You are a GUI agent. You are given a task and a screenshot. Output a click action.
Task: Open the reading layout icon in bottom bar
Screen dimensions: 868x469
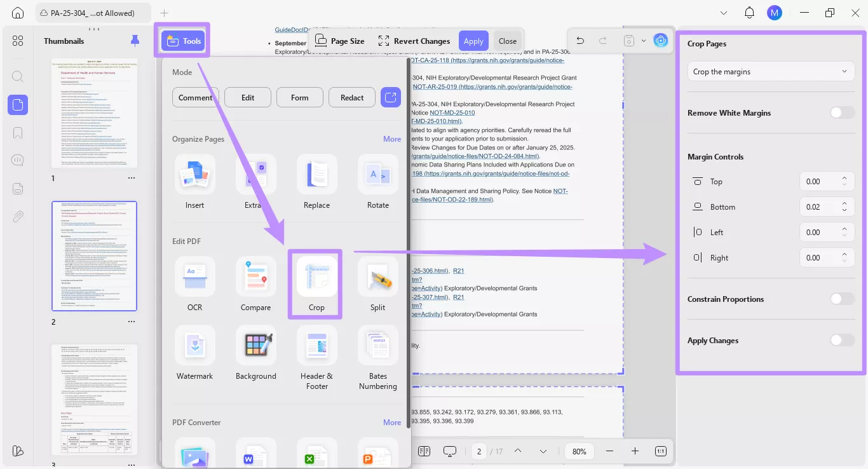[x=424, y=451]
